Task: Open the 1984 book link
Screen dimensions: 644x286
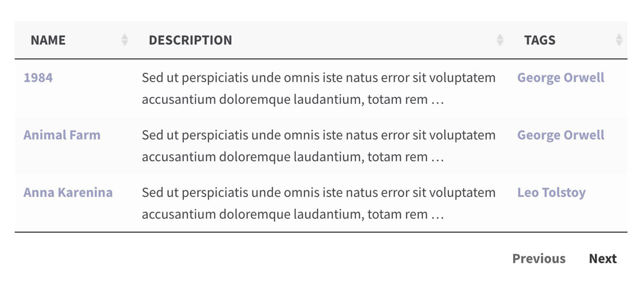Action: [x=38, y=78]
